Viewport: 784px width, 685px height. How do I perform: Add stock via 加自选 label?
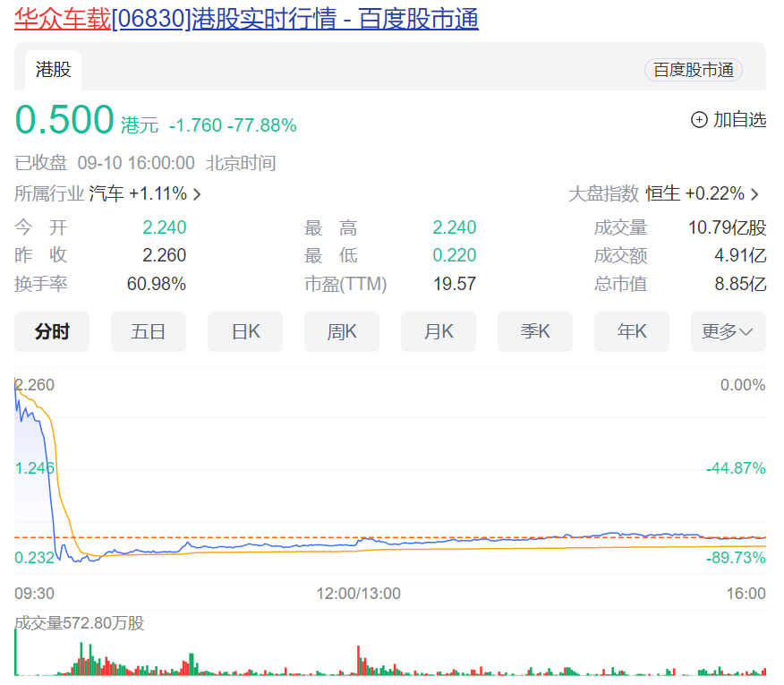739,120
